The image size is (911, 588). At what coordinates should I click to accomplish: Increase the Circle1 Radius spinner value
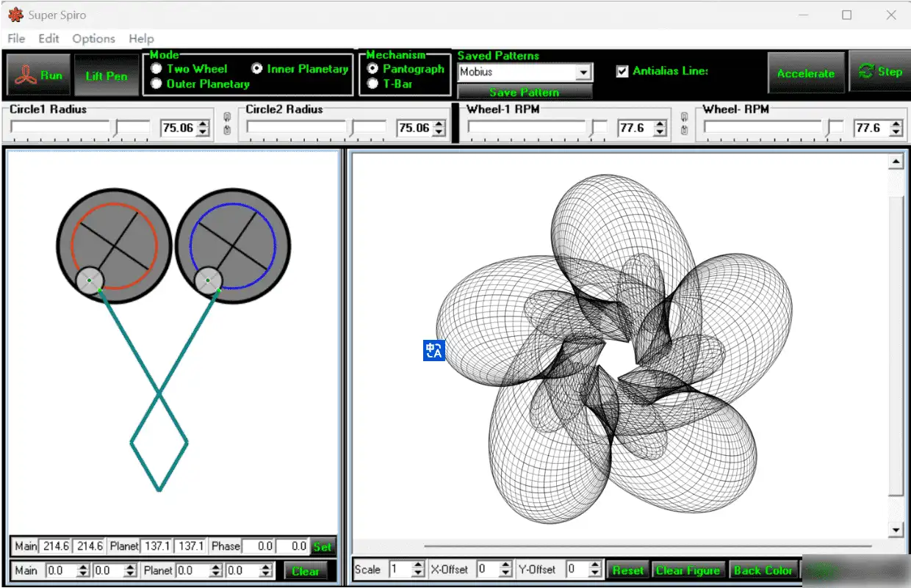pos(204,124)
